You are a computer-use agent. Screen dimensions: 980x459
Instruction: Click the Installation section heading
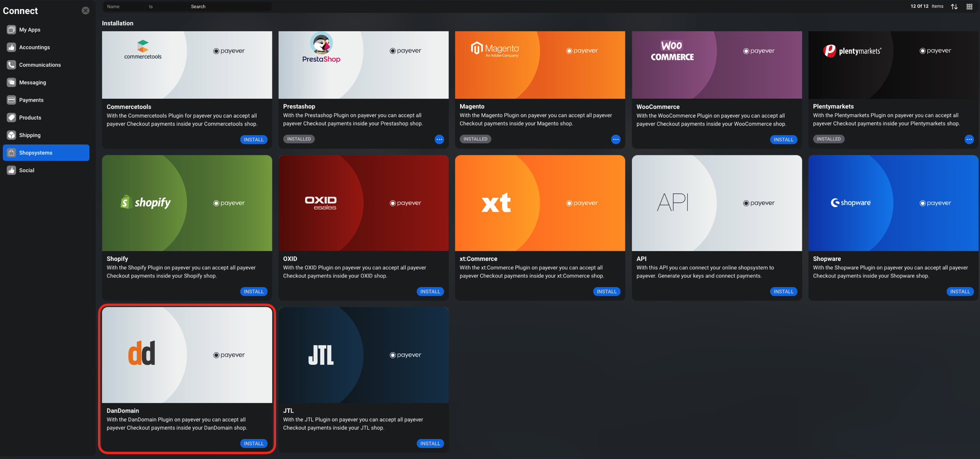coord(117,23)
